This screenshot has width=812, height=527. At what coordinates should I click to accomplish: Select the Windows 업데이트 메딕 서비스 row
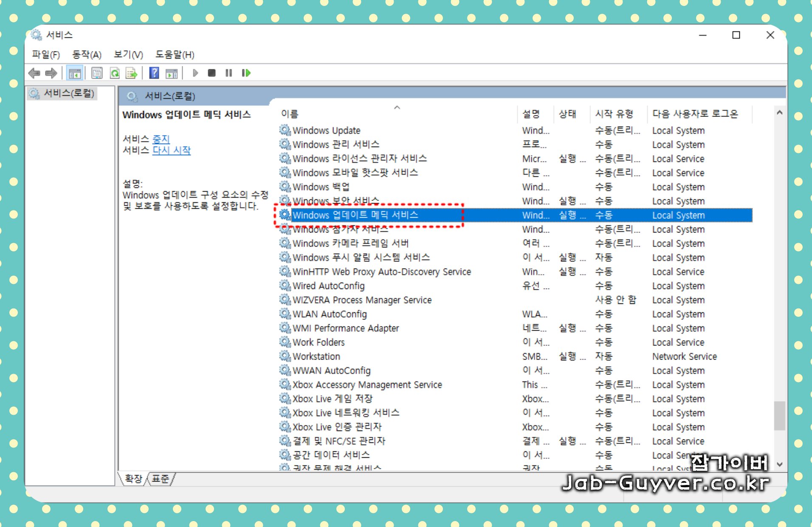tap(516, 215)
